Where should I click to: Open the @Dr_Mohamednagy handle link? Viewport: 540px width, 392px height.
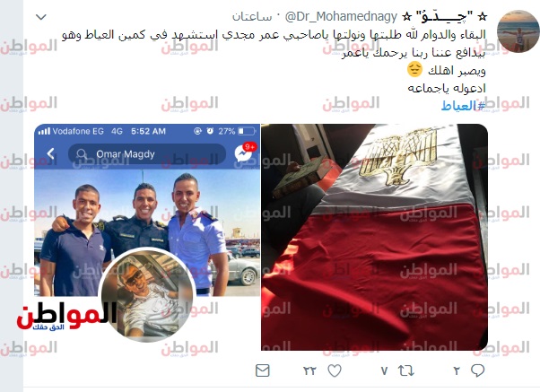click(341, 16)
